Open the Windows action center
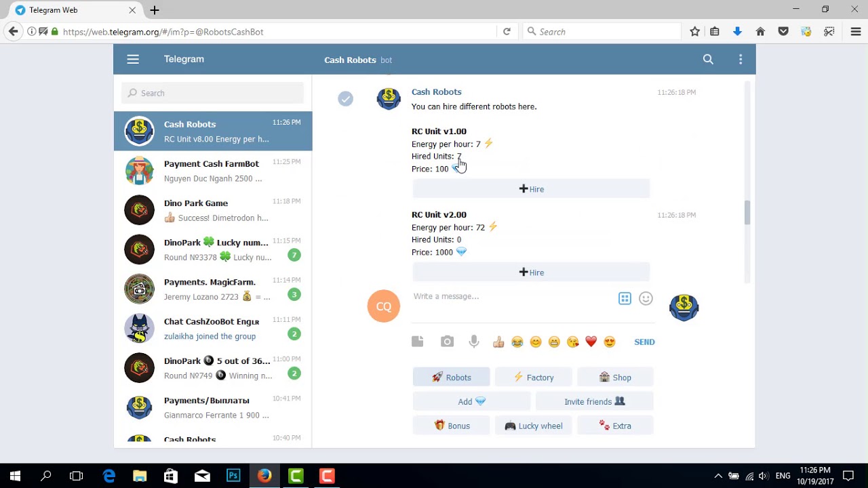 849,476
